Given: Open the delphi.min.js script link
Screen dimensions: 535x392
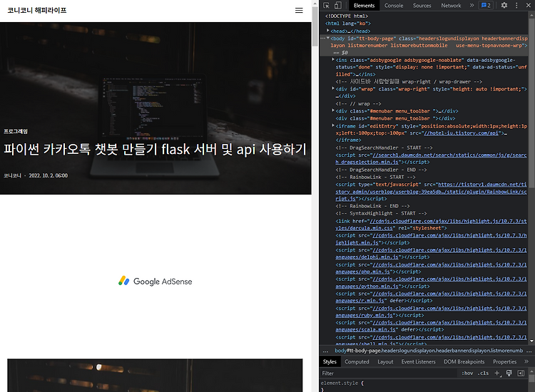Looking at the screenshot, I should point(431,254).
